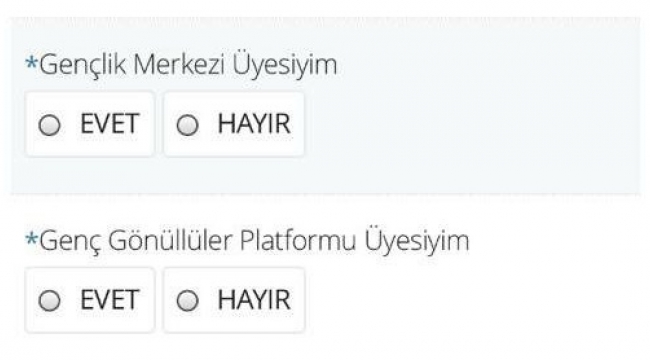Image resolution: width=650 pixels, height=360 pixels.
Task: Select HAYIR radio for Gençlik Merkezi Üyesiyim
Action: [187, 125]
